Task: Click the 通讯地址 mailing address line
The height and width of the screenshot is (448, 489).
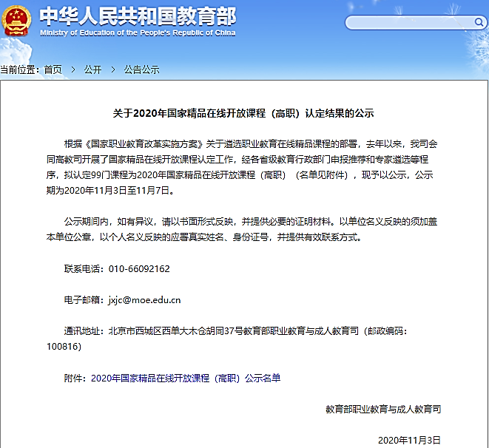Action: (222, 332)
